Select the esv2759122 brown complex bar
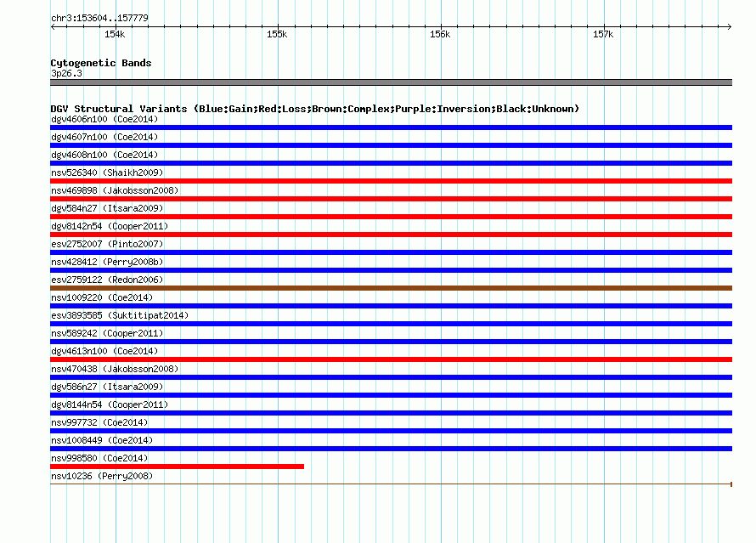Image resolution: width=756 pixels, height=543 pixels. (x=391, y=288)
